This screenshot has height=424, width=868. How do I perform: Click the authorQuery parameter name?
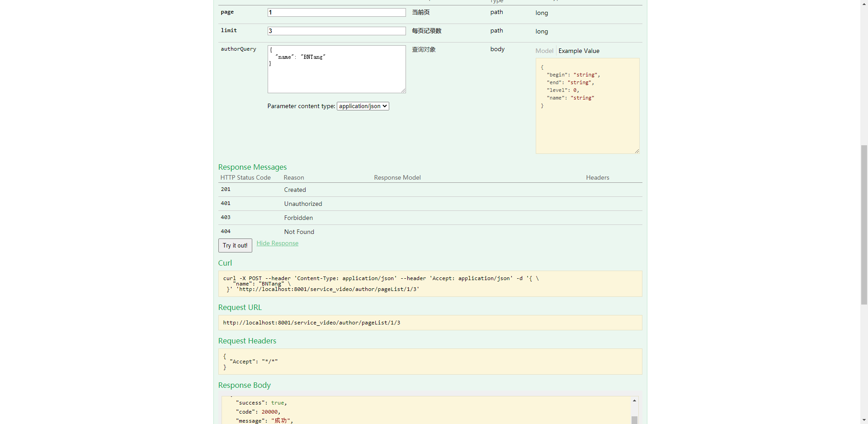click(238, 49)
